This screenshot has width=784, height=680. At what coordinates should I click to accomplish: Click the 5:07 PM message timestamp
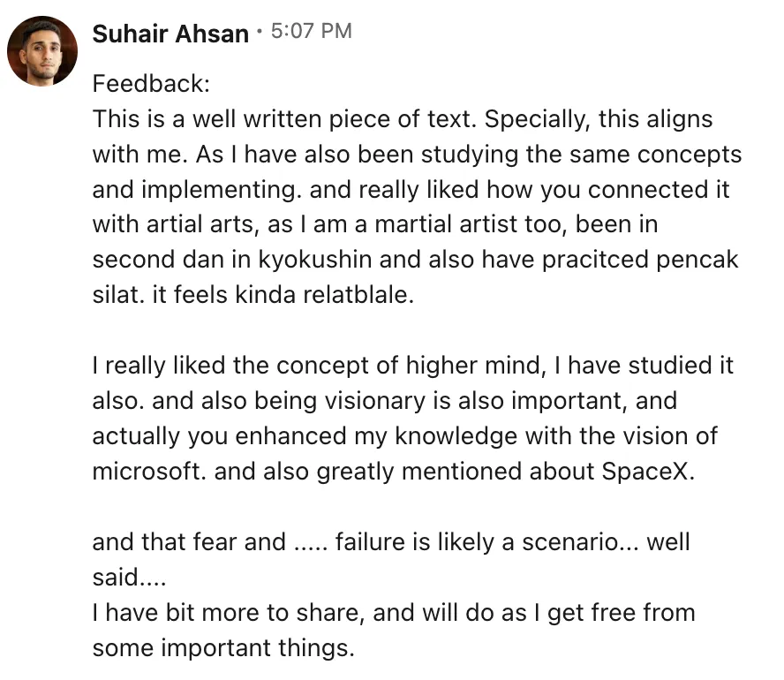coord(312,31)
